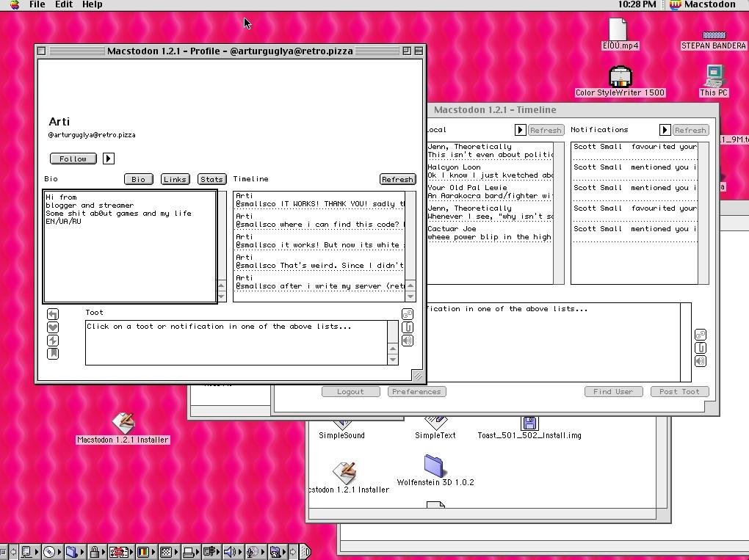The height and width of the screenshot is (560, 749).
Task: Collapse the control strip using end tab
Action: coord(306,553)
